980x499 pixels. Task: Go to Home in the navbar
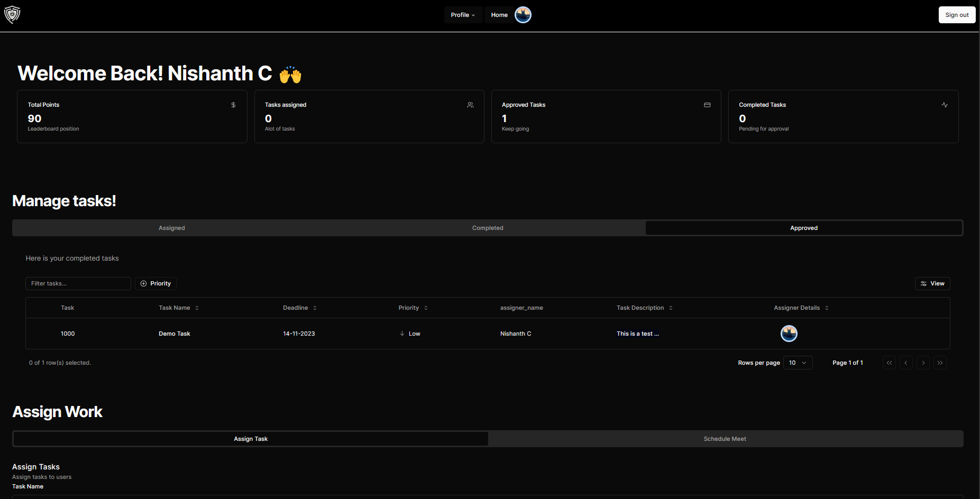499,15
